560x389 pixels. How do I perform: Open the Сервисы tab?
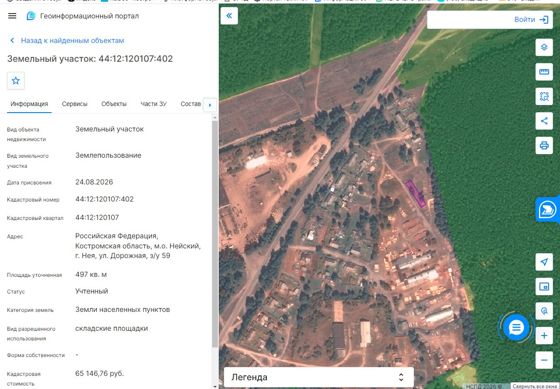pos(74,104)
